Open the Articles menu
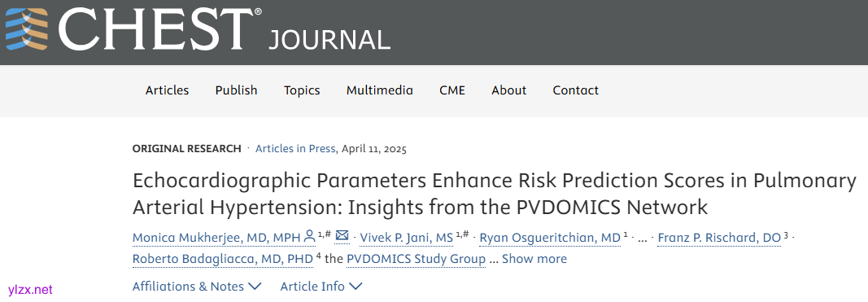The width and height of the screenshot is (868, 302). coord(168,90)
